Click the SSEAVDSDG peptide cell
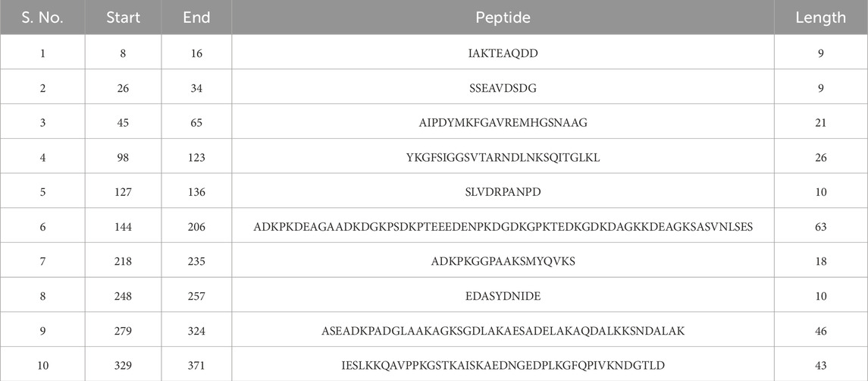The image size is (868, 381). point(503,88)
